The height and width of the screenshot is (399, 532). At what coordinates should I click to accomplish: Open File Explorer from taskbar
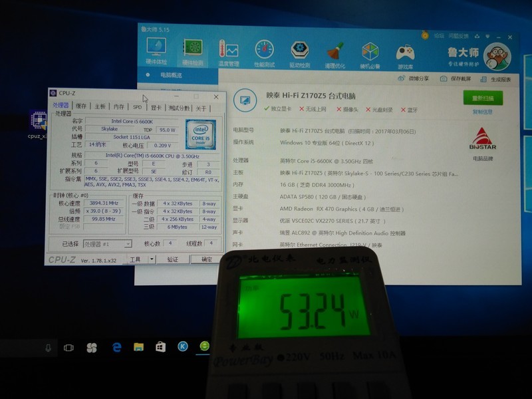click(x=138, y=346)
